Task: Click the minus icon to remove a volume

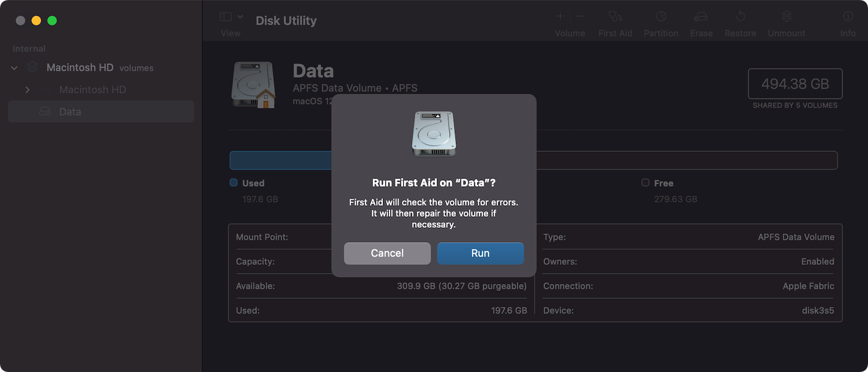Action: pos(580,16)
